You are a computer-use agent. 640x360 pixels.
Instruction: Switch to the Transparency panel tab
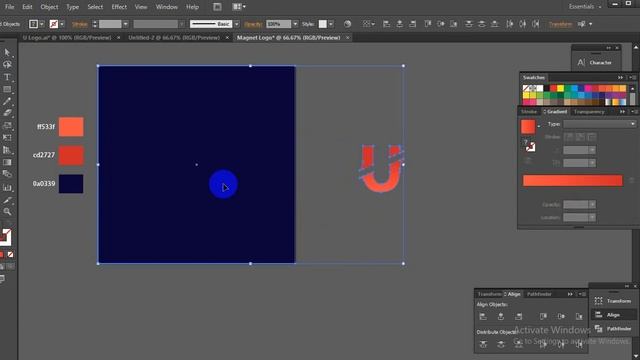pyautogui.click(x=589, y=111)
